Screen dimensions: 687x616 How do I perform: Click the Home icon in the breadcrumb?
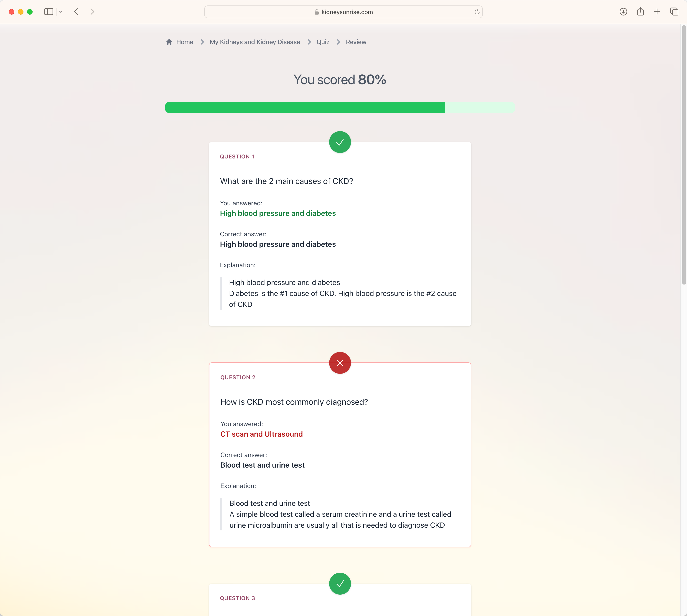170,42
